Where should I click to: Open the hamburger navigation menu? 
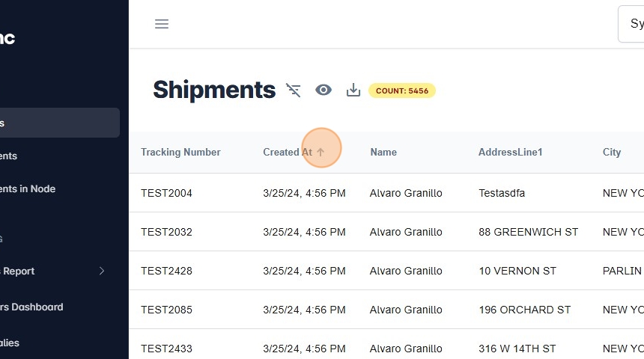click(x=162, y=24)
